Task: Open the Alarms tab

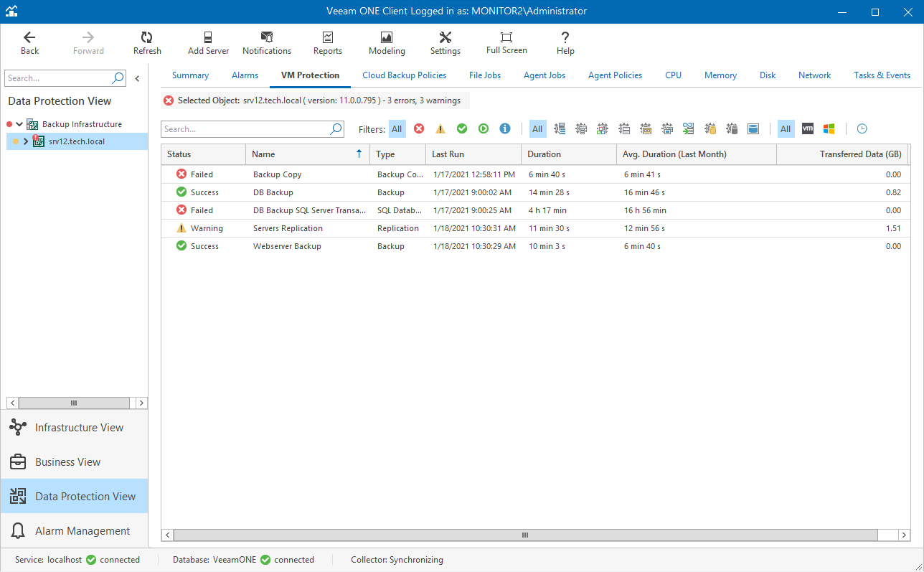Action: tap(245, 75)
